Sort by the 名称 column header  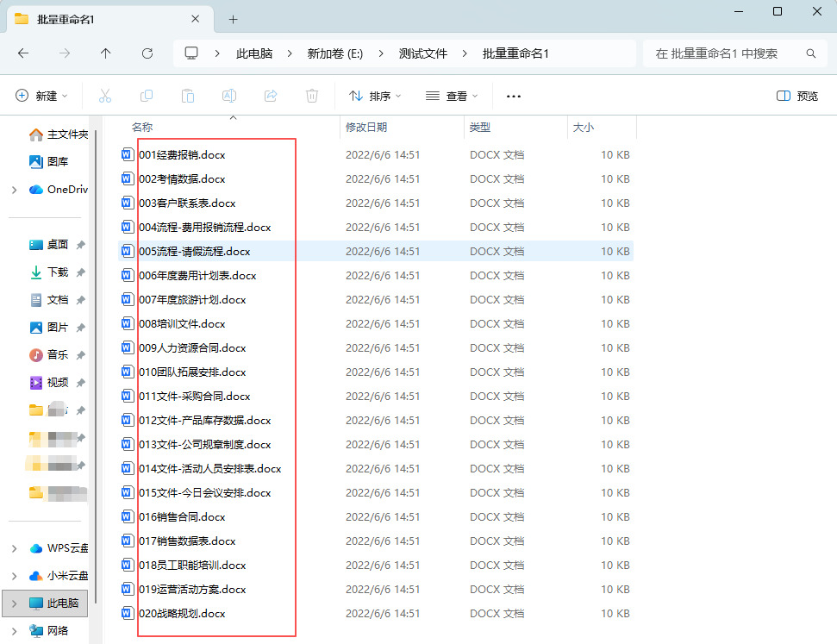[x=142, y=127]
